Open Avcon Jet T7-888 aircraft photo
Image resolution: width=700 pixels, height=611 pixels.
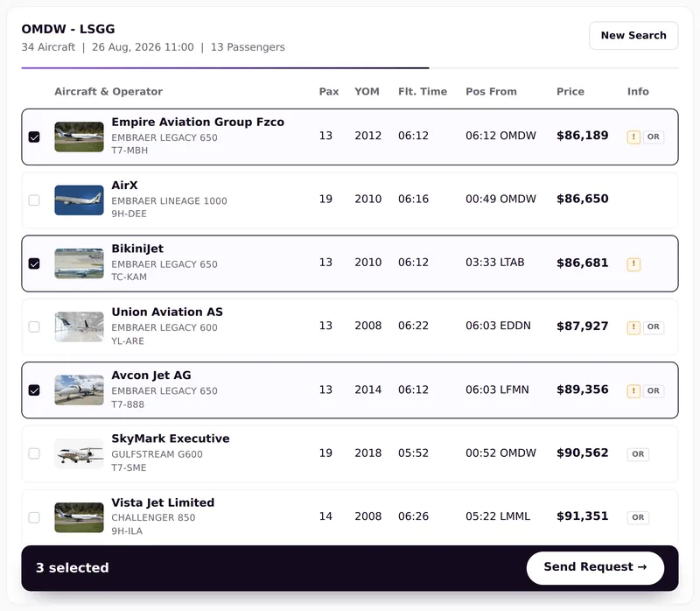[x=79, y=390]
